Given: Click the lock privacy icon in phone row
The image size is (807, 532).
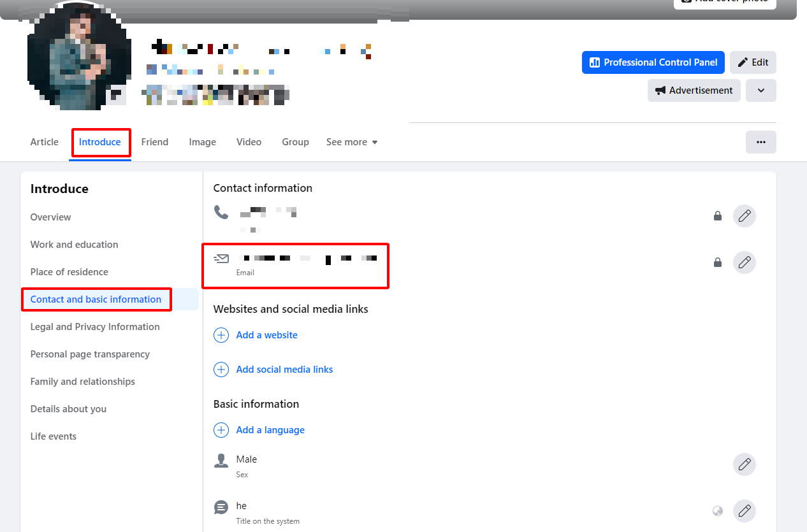Looking at the screenshot, I should pos(718,216).
